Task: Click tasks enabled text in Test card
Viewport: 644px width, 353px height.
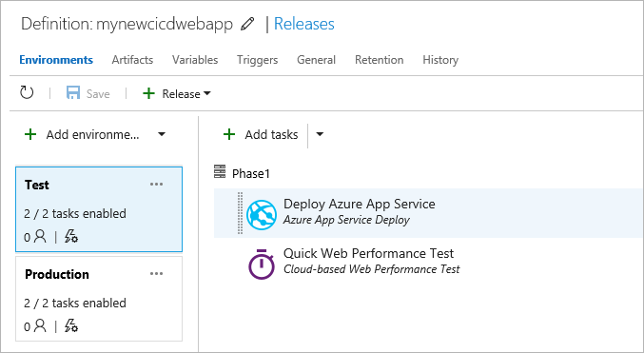Action: (75, 214)
